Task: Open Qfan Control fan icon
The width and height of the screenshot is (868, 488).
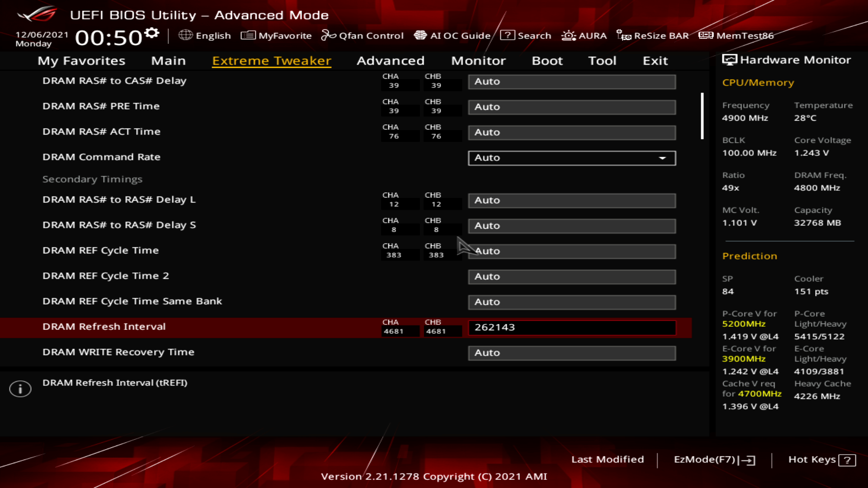Action: click(328, 35)
